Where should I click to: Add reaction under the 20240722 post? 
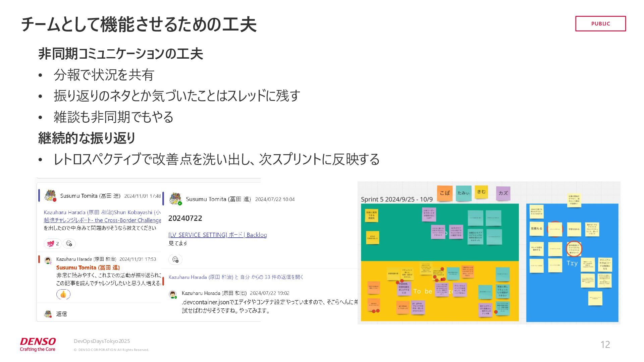175,259
